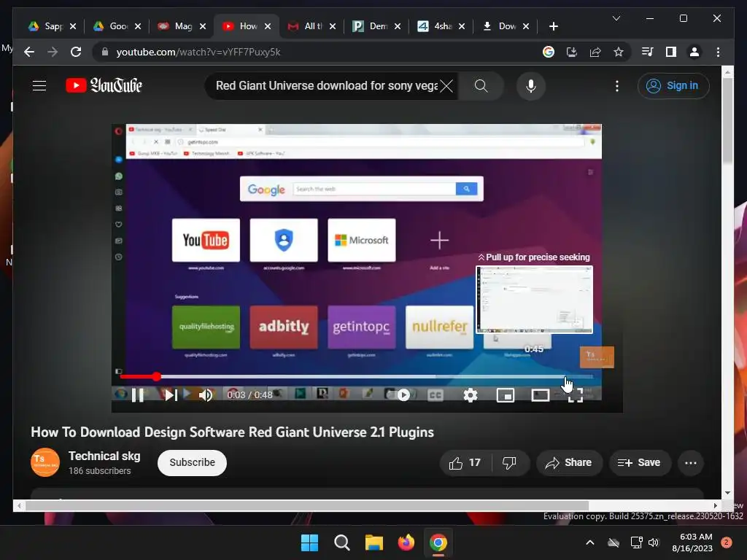The image size is (747, 560).
Task: Open the taskbar clock and date
Action: click(x=693, y=542)
